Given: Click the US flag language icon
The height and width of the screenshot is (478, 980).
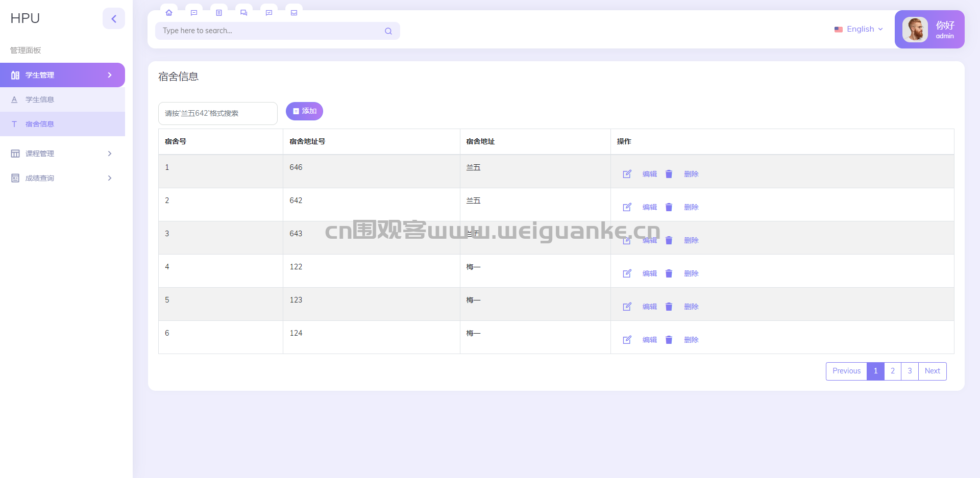Looking at the screenshot, I should click(839, 30).
